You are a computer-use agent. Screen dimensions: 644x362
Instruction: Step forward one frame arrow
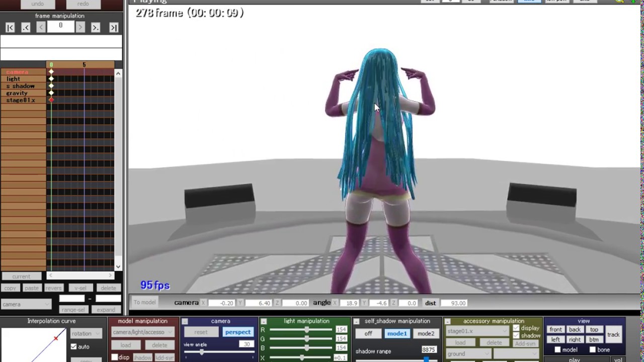pos(80,28)
